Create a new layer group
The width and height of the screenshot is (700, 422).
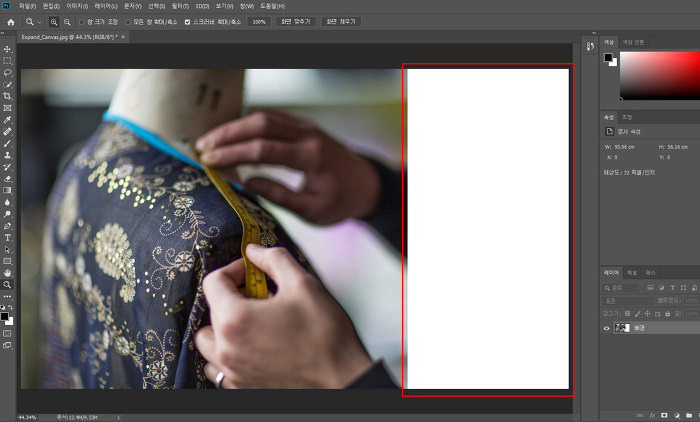pos(689,415)
